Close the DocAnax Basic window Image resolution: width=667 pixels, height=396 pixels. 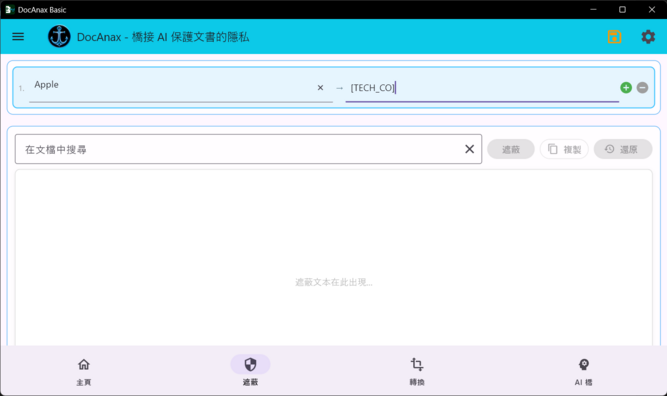pos(652,9)
